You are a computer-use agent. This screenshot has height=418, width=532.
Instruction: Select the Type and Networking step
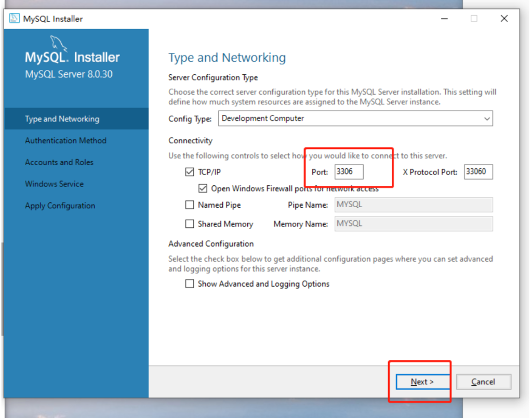coord(76,119)
